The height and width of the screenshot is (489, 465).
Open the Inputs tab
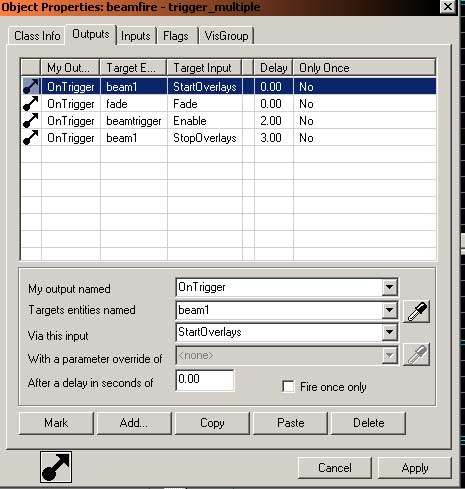135,36
